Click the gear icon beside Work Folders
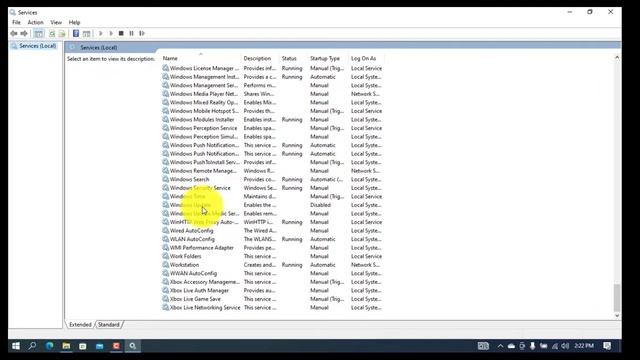 click(165, 256)
